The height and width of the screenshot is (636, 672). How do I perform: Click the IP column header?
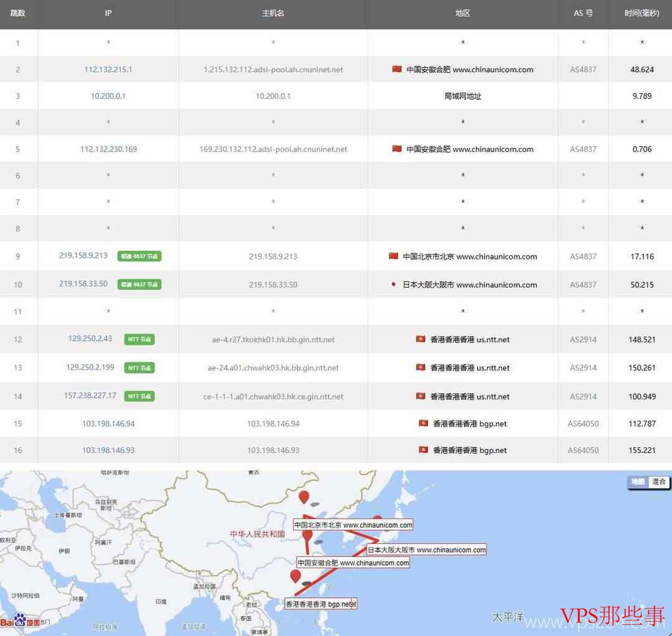[108, 13]
